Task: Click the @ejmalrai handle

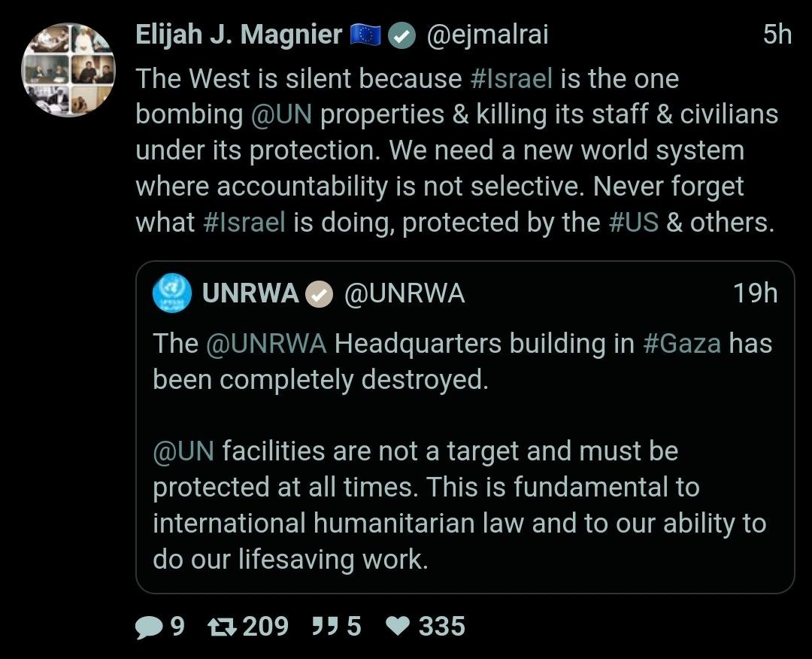Action: pos(487,35)
